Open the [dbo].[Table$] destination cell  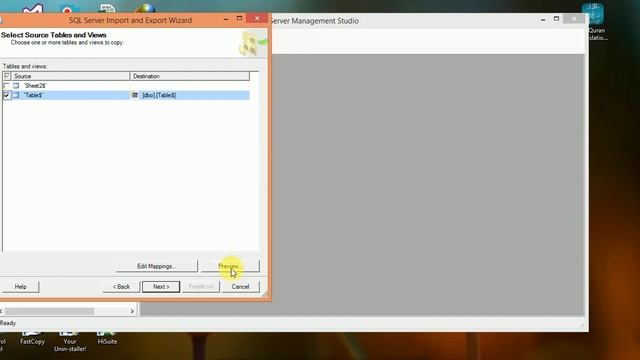pos(190,95)
